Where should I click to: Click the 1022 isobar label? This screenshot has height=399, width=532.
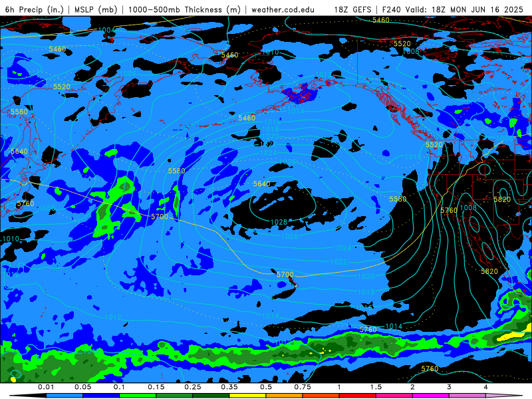pyautogui.click(x=338, y=262)
